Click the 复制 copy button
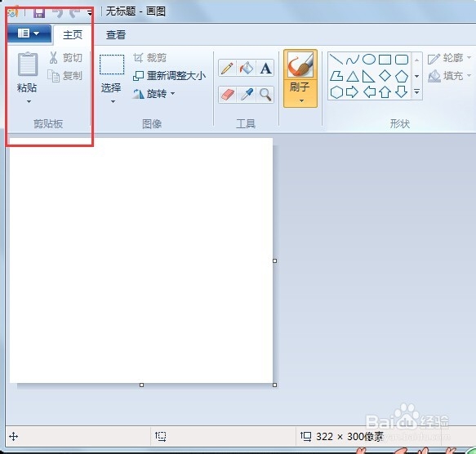This screenshot has height=454, width=476. pyautogui.click(x=65, y=76)
